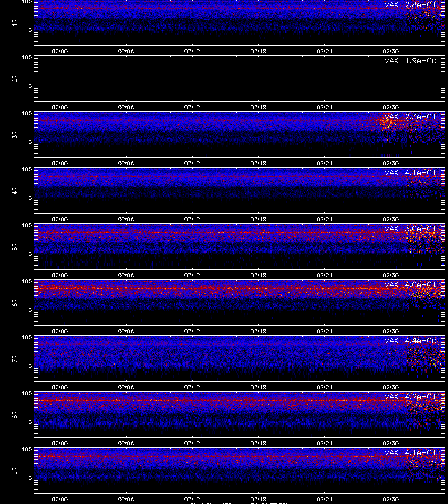
Task: Click the 6R panel axis label
Action: pos(15,303)
